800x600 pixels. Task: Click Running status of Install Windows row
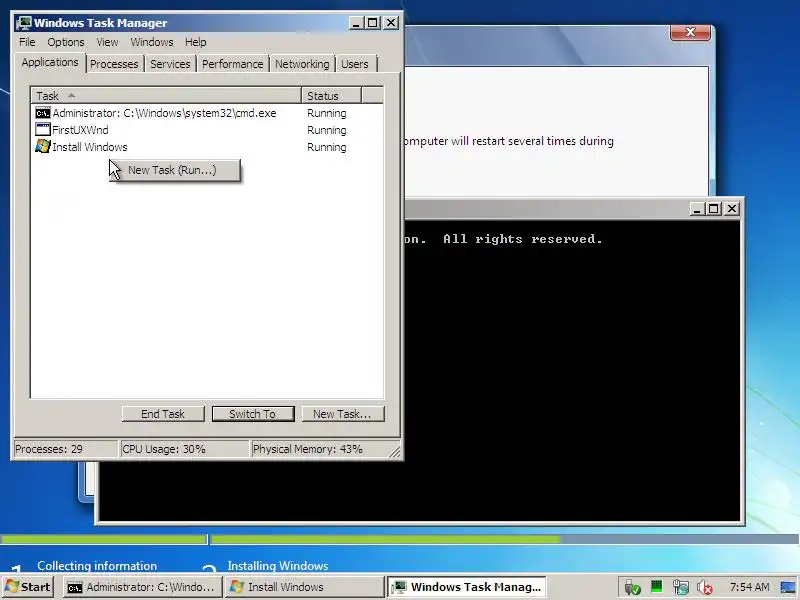[327, 147]
